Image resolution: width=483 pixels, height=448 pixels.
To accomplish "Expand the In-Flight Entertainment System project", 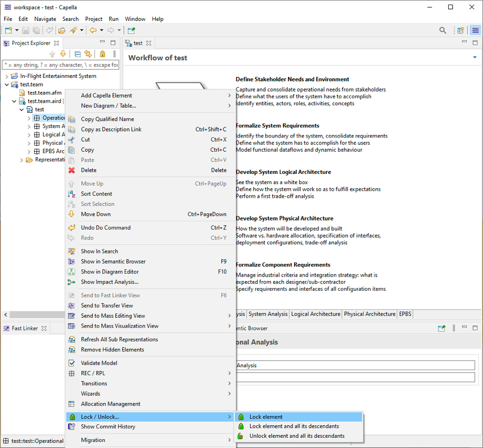I will pyautogui.click(x=7, y=76).
